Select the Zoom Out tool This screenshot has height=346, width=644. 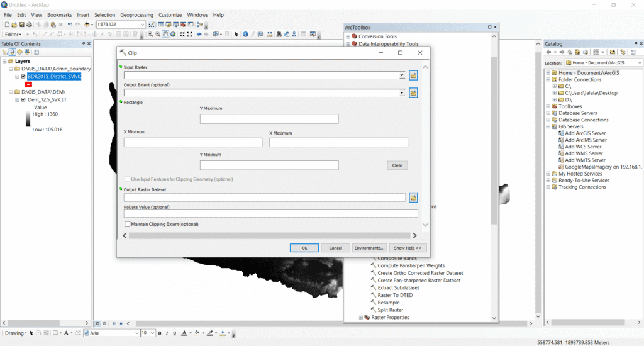pos(158,35)
